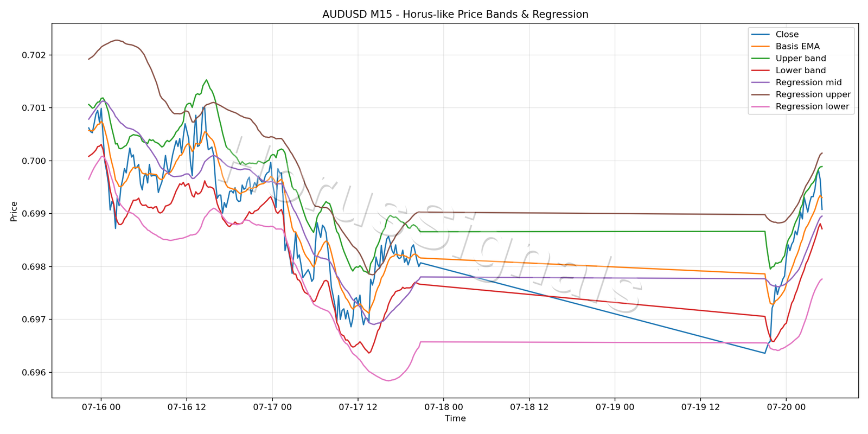
Task: Click the '07-17 00' x-axis tick label
Action: point(272,407)
